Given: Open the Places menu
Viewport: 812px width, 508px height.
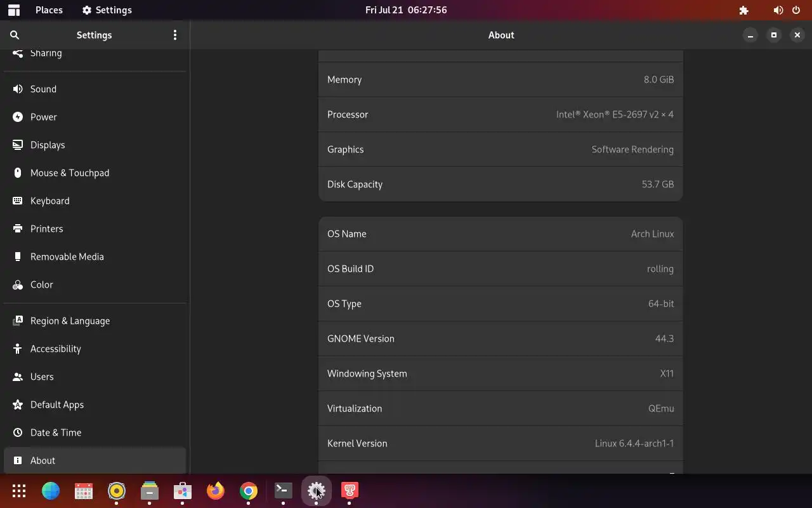Looking at the screenshot, I should (x=49, y=10).
